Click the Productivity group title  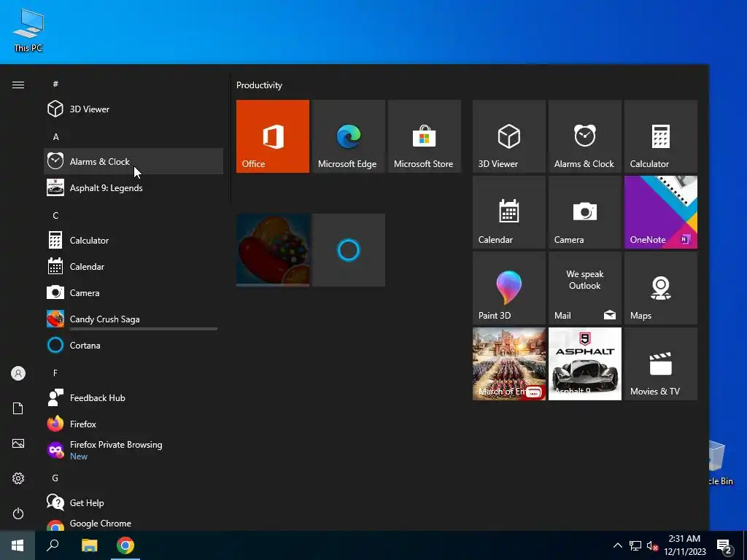tap(259, 85)
